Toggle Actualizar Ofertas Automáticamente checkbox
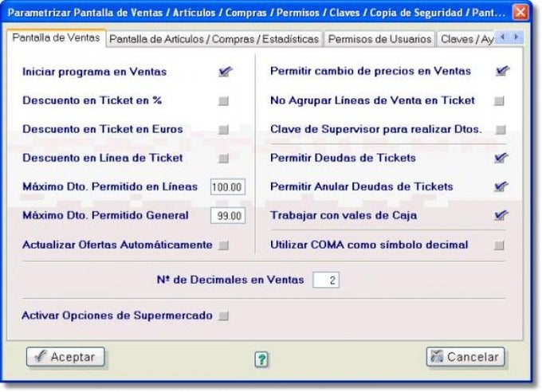Screen dimensions: 542x392 pos(223,245)
